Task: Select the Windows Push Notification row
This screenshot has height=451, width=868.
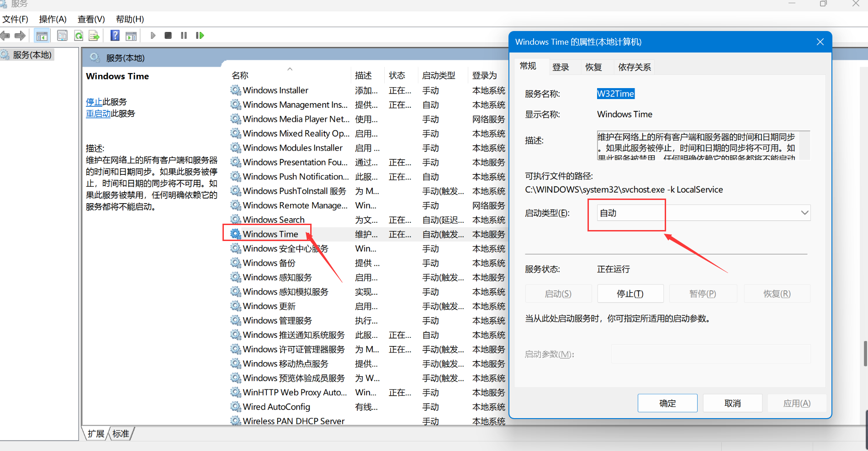Action: (368, 177)
